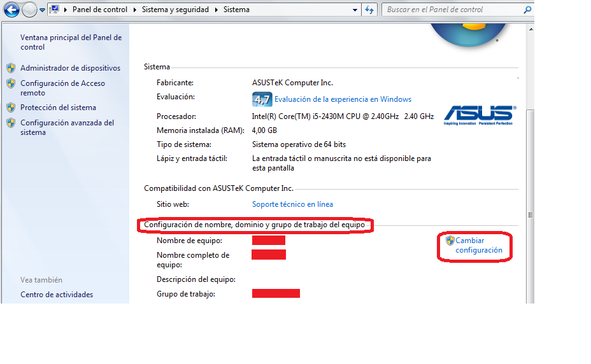Click the computer icon in address bar
The width and height of the screenshot is (591, 364).
[x=55, y=10]
